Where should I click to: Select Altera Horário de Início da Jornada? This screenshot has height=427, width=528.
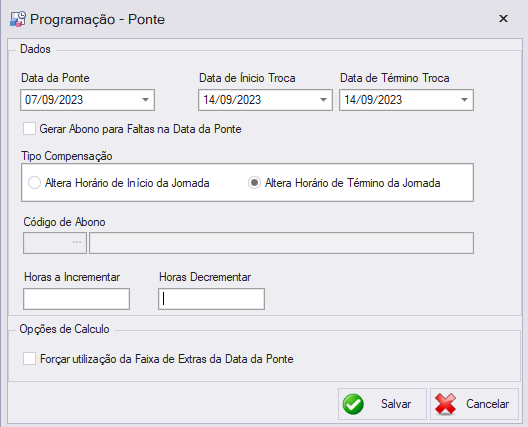34,183
